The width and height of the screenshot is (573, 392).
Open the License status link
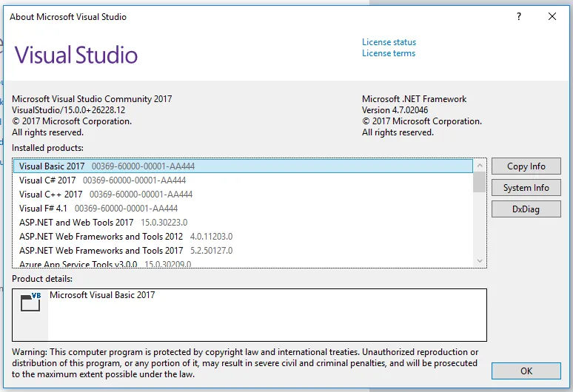(389, 42)
